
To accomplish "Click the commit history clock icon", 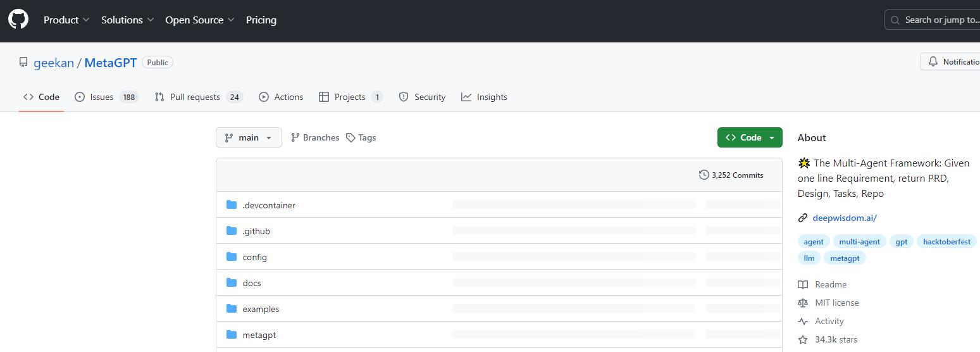I will click(x=704, y=175).
